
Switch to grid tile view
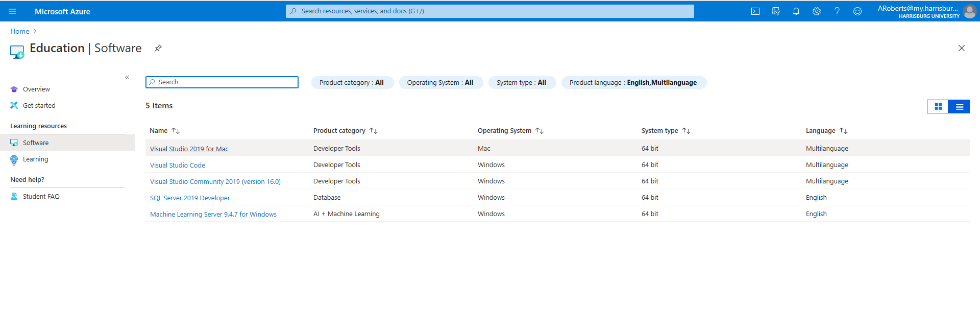coord(938,106)
